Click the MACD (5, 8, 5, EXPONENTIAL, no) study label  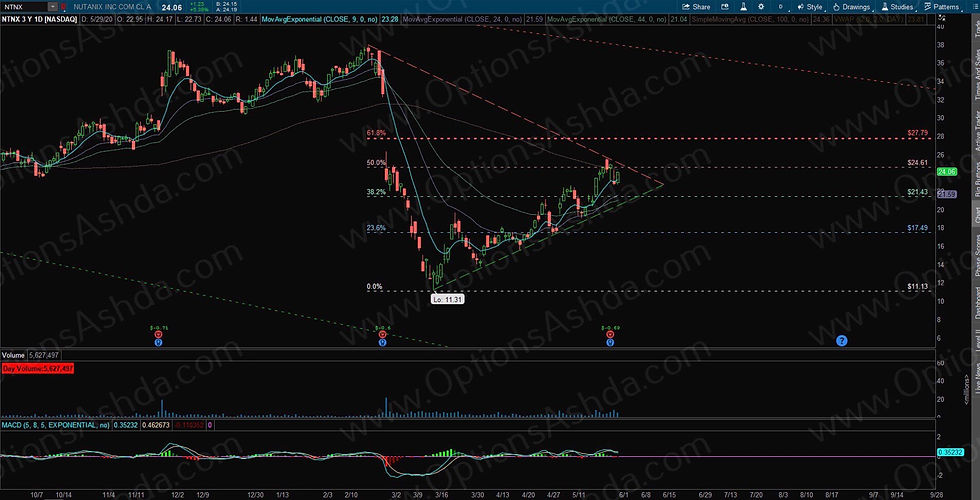pyautogui.click(x=56, y=425)
